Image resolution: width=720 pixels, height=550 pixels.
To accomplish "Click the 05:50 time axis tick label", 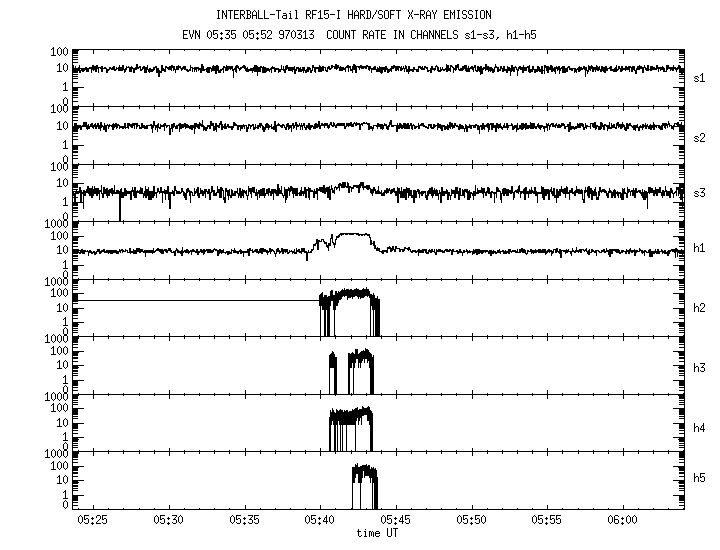I will 472,521.
